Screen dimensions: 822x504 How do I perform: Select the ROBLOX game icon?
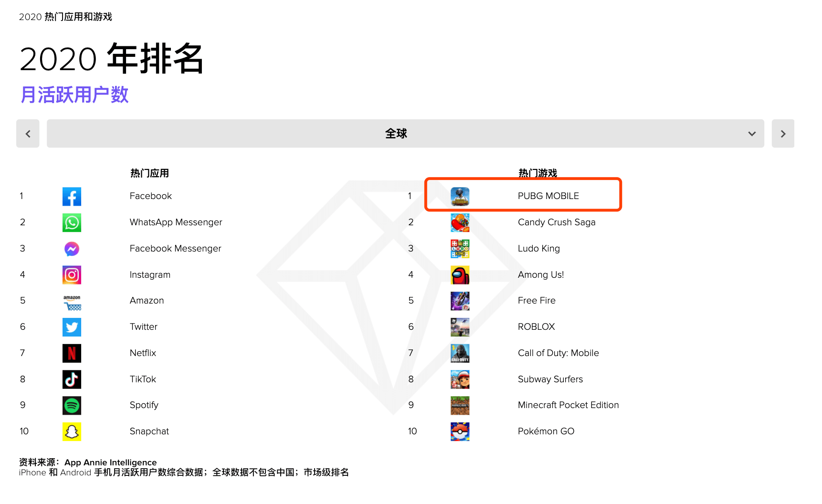click(x=460, y=327)
